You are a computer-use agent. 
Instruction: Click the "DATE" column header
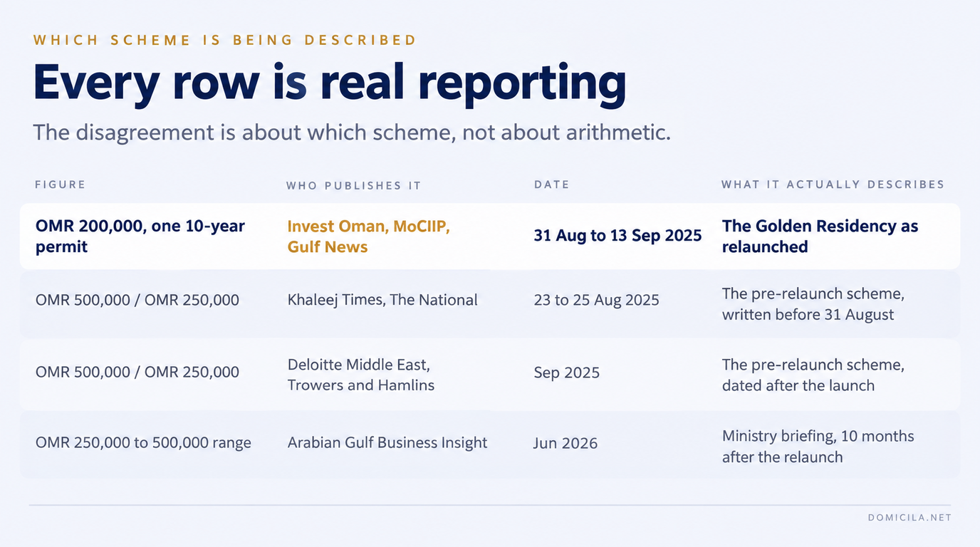[x=552, y=184]
